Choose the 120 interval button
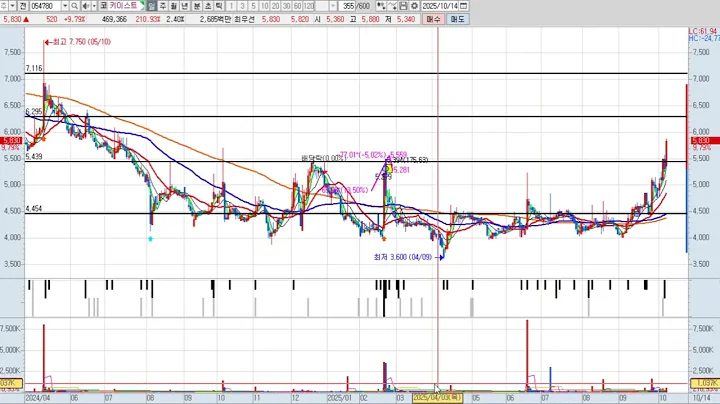This screenshot has width=720, height=404. [309, 6]
